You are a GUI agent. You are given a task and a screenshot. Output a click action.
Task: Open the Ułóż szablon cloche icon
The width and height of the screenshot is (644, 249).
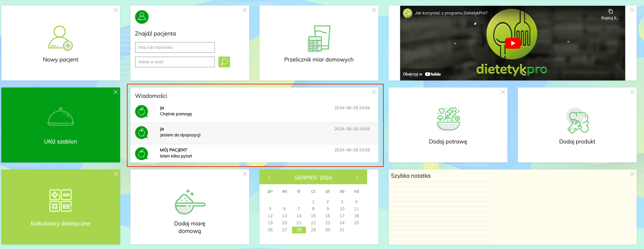(60, 117)
